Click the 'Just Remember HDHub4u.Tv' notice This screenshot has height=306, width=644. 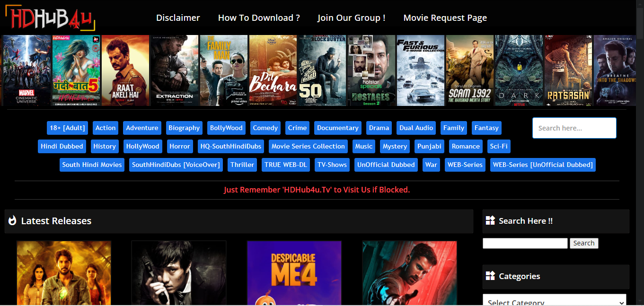pyautogui.click(x=317, y=190)
